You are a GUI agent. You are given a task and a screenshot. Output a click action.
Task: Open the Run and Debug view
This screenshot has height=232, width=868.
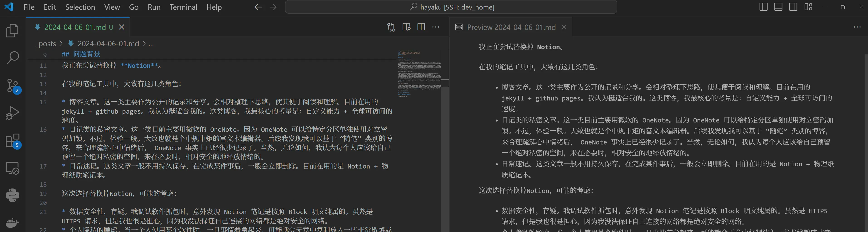click(x=12, y=113)
